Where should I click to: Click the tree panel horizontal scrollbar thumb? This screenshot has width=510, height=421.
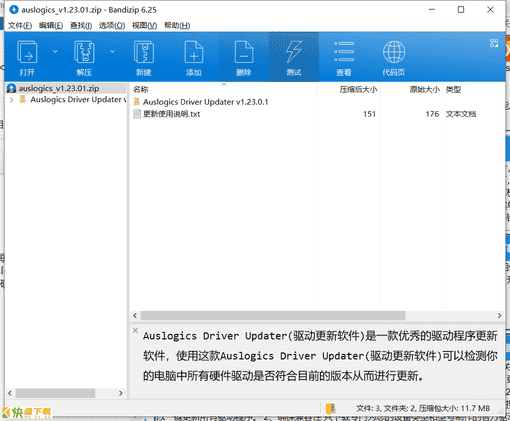55,393
